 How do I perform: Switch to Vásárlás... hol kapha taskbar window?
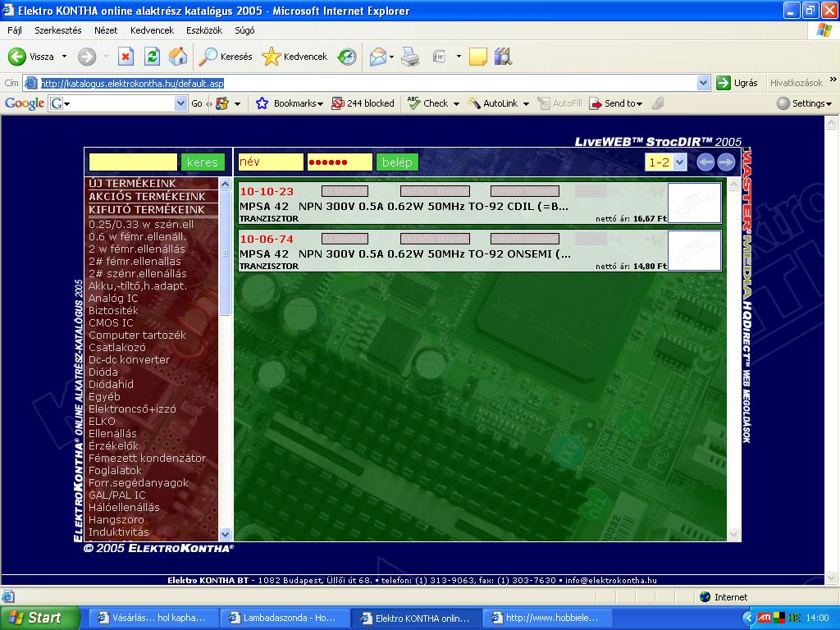(x=153, y=618)
